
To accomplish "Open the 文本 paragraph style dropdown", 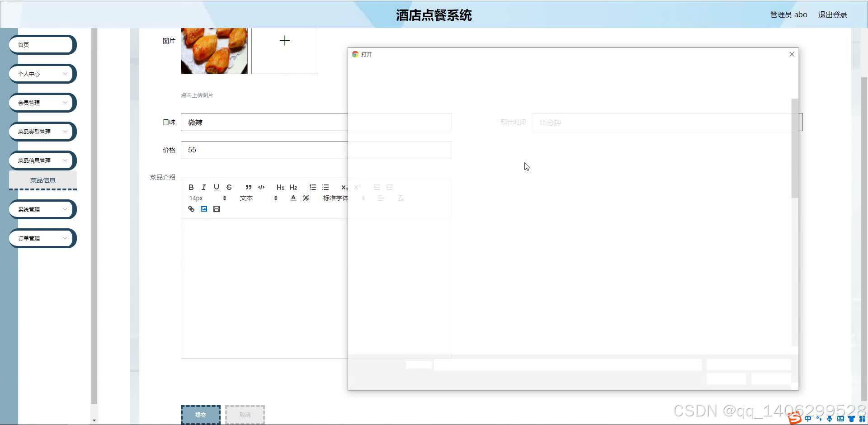I will click(258, 198).
